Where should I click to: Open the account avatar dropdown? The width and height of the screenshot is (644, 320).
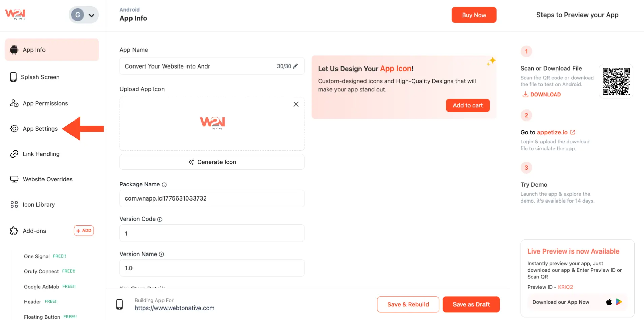click(84, 15)
